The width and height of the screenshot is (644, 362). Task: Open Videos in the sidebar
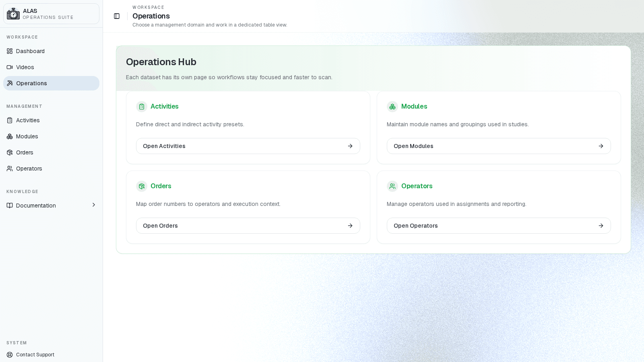coord(51,67)
